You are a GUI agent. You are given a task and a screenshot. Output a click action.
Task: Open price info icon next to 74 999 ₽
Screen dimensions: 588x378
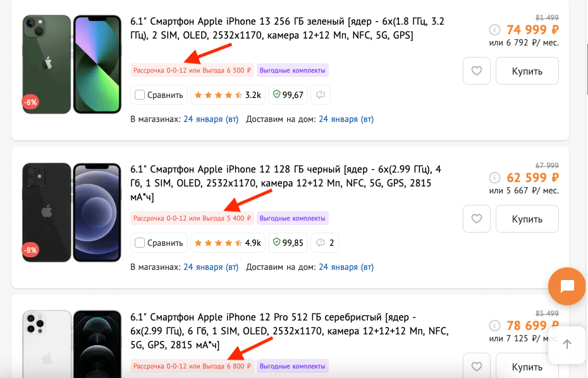tap(494, 29)
